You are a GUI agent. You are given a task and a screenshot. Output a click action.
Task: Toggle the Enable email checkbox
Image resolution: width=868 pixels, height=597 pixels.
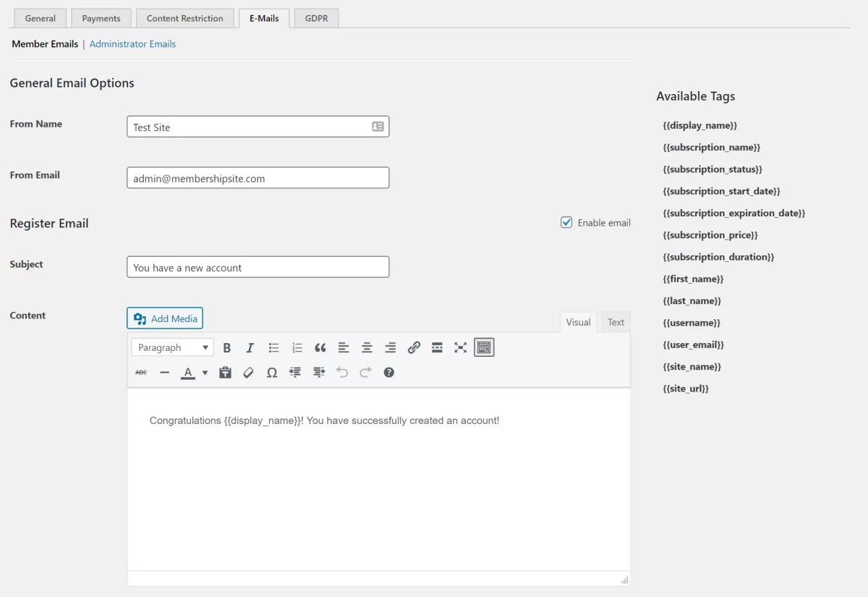(567, 222)
